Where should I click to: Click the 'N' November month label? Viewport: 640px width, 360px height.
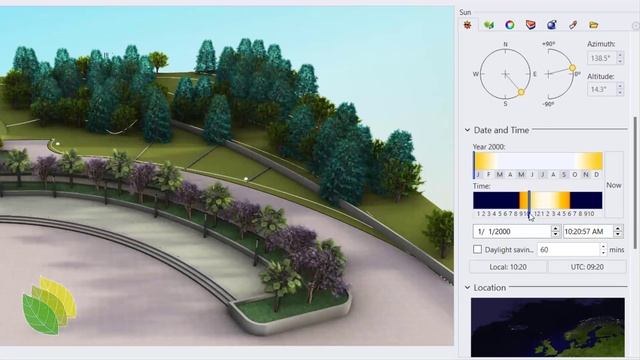coord(586,175)
